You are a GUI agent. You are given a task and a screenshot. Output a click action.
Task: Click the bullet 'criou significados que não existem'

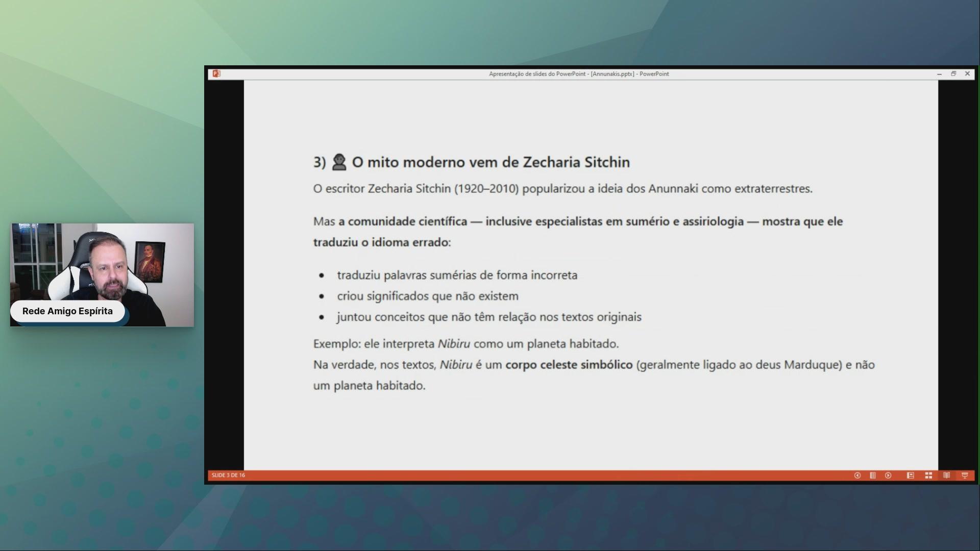coord(427,296)
